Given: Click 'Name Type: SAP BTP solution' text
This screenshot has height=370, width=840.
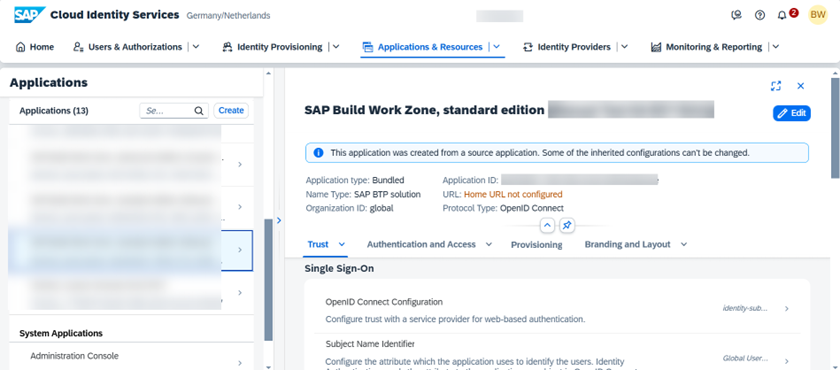Looking at the screenshot, I should pyautogui.click(x=363, y=194).
